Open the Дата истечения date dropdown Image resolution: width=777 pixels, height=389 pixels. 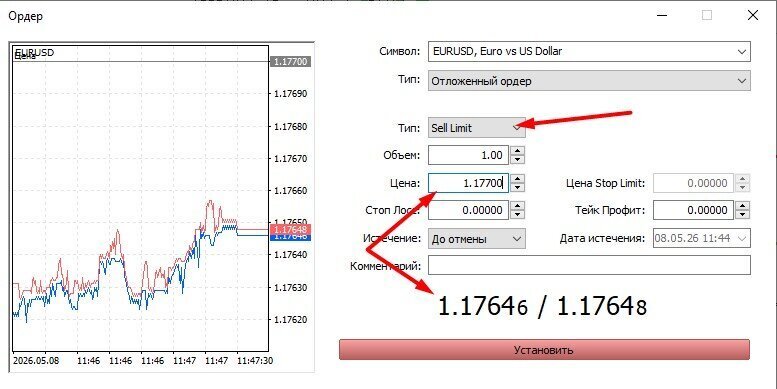coord(702,238)
